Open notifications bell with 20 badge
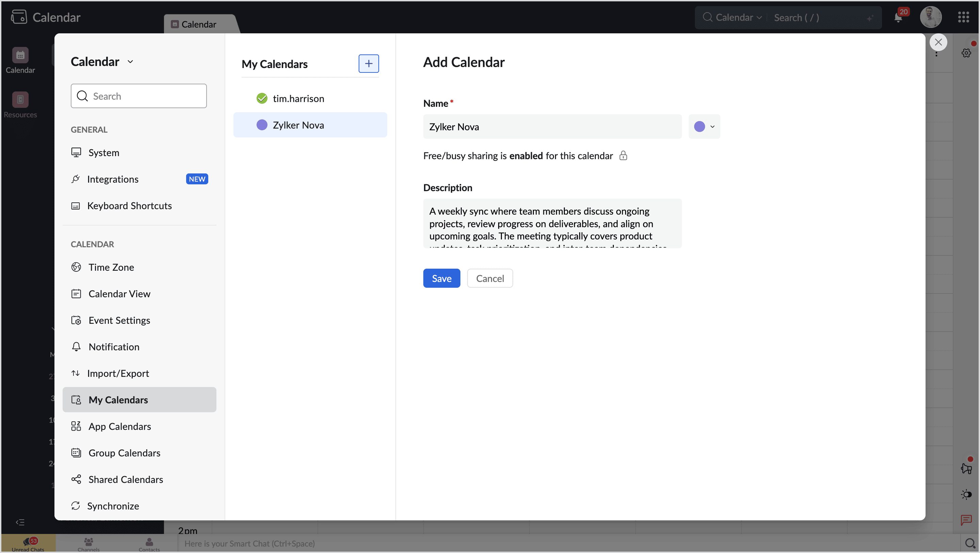 click(898, 17)
